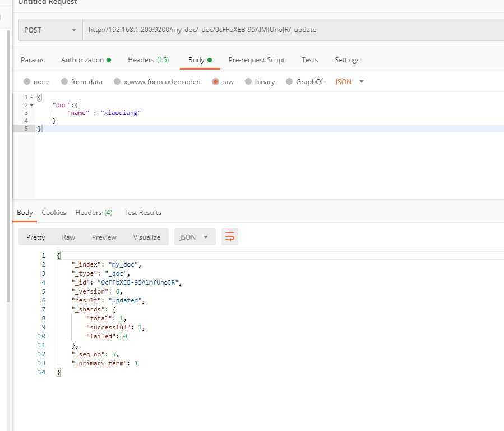Open the Pre-request Script tab
Screen dimensions: 504x431
click(257, 60)
